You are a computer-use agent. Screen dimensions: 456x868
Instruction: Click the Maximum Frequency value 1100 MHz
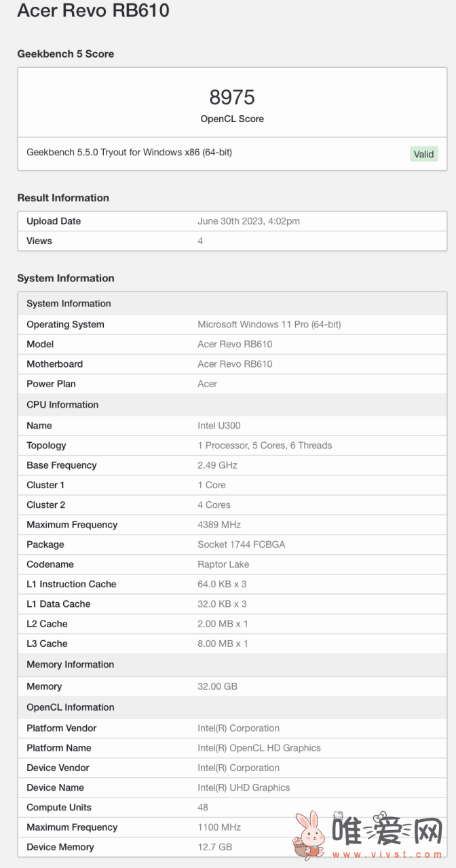click(x=219, y=827)
